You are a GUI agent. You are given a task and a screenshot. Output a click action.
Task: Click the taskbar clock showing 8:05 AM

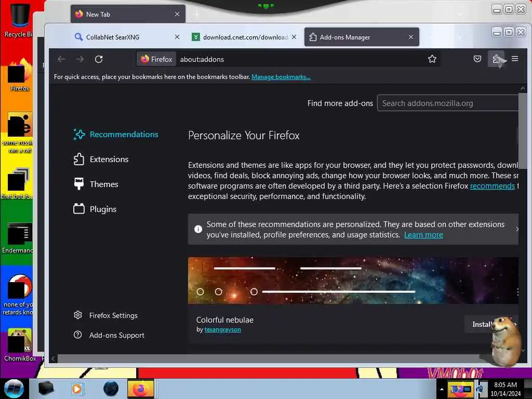click(x=506, y=389)
